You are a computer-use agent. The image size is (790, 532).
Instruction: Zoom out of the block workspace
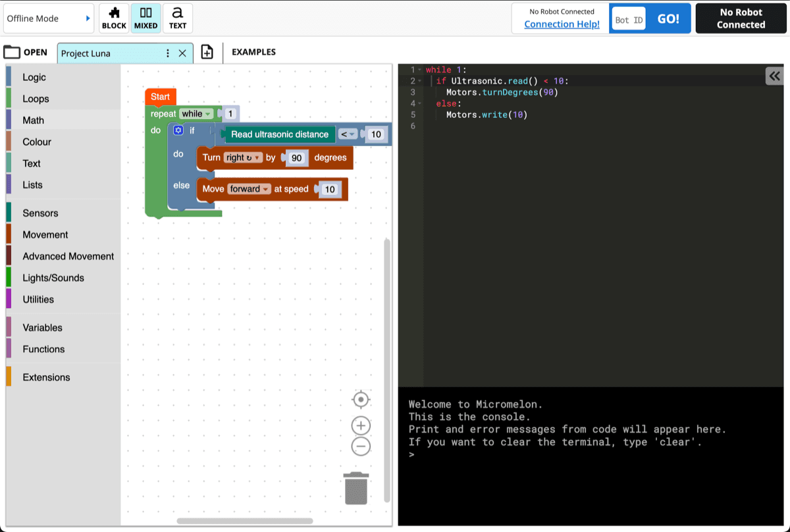(x=360, y=446)
